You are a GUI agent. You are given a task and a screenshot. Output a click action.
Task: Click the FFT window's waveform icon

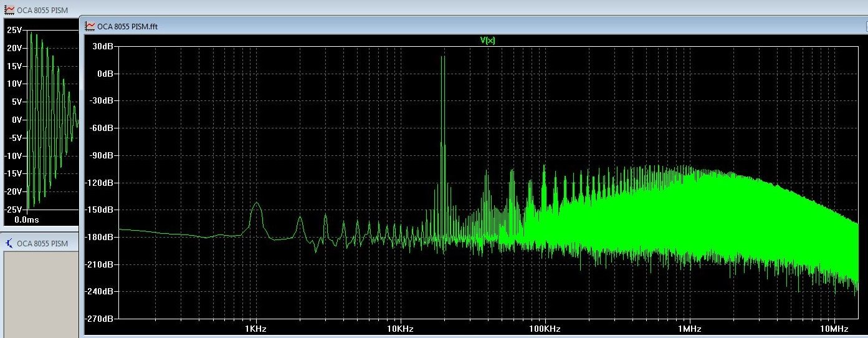click(x=90, y=26)
